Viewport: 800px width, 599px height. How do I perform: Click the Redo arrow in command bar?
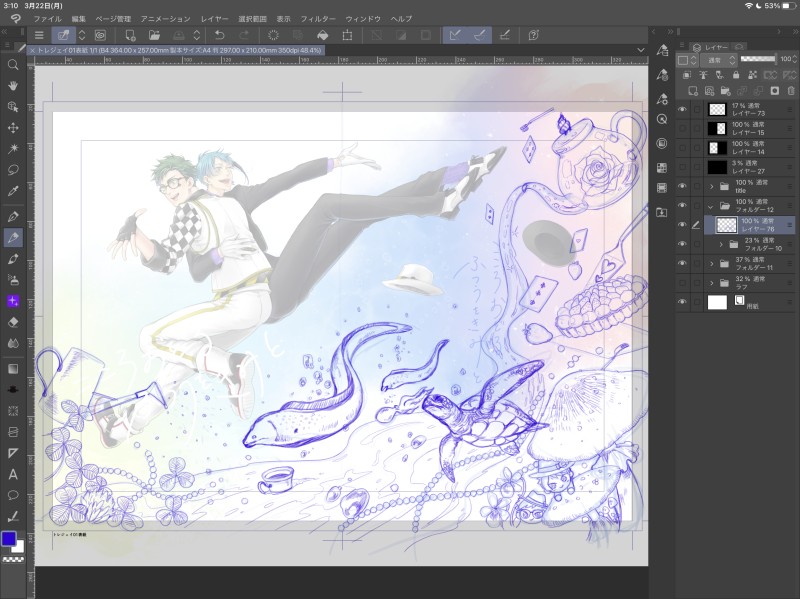[x=244, y=35]
